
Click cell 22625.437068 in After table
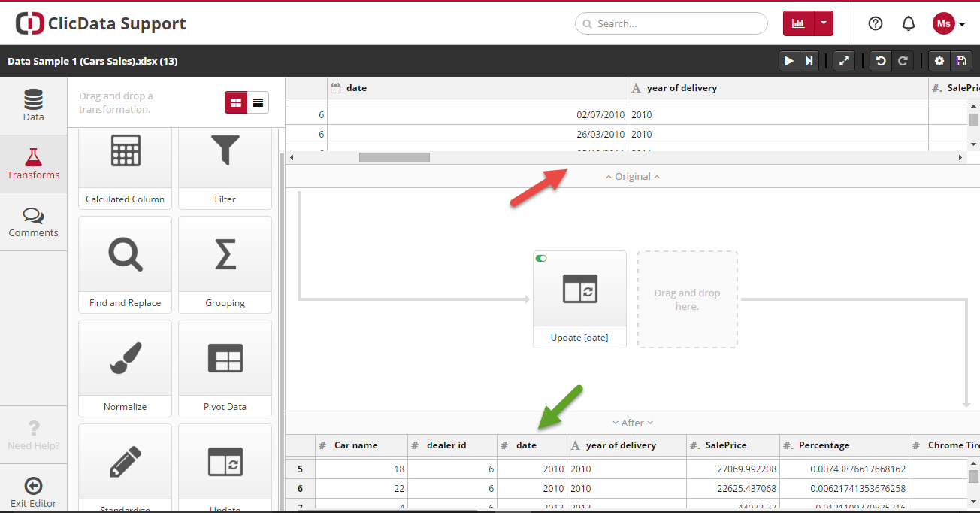point(733,488)
